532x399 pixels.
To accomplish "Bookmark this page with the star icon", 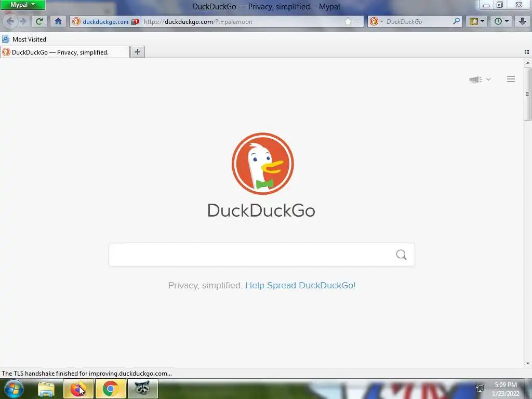I will [349, 22].
